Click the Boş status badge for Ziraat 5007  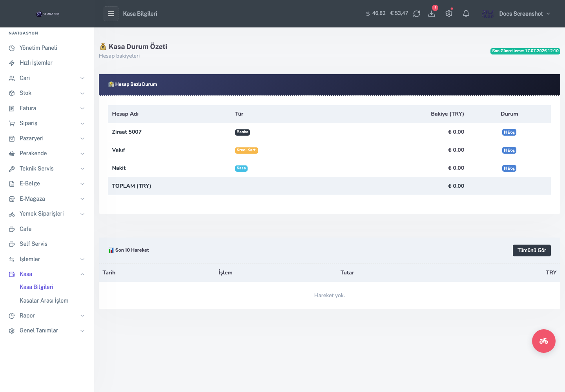coord(509,132)
